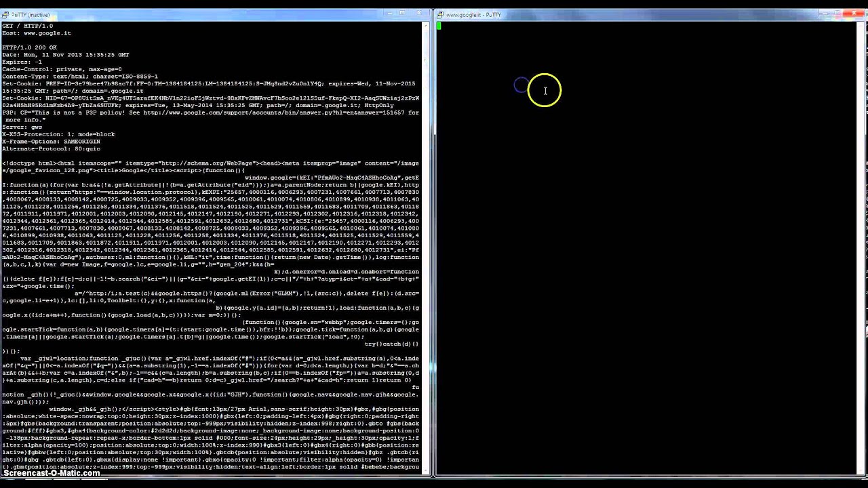Click the green cursor in the www.google.it terminal
The width and height of the screenshot is (868, 488).
(439, 26)
